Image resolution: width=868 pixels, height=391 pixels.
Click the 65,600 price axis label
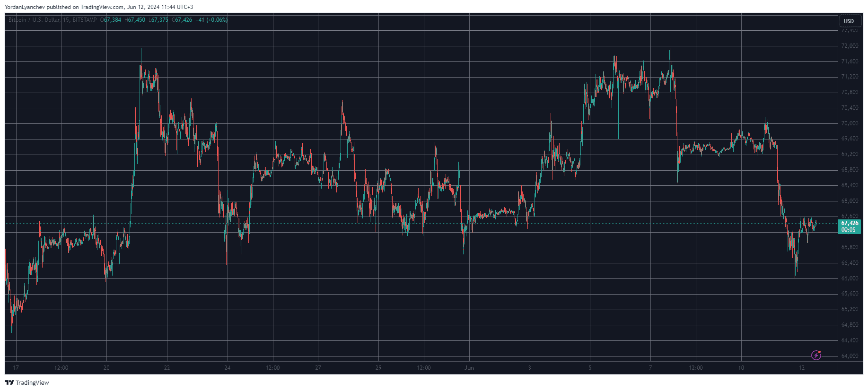[850, 294]
